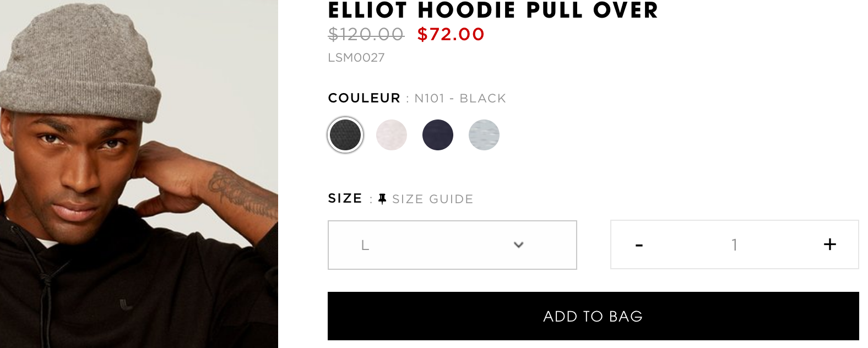Click the crossed-out $120.00 original price
868x348 pixels.
coord(366,34)
